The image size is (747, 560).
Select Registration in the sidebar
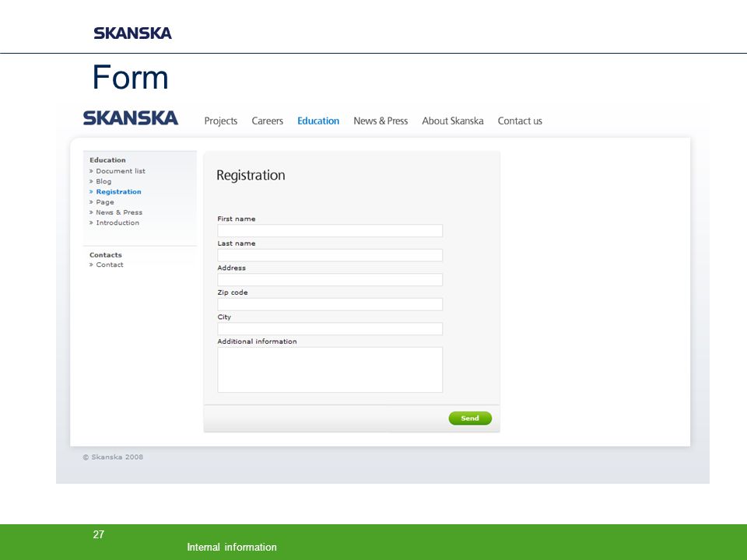(118, 192)
